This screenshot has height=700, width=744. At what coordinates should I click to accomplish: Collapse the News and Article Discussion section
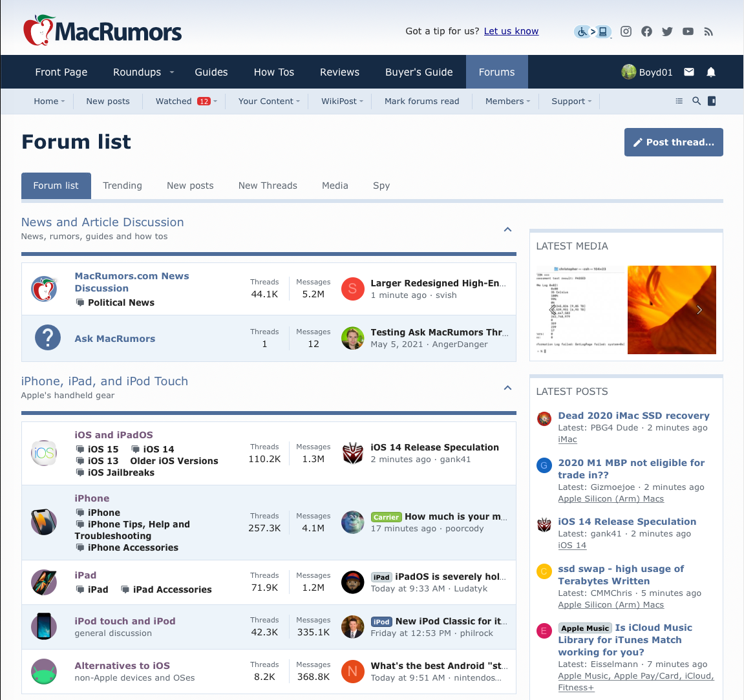507,229
